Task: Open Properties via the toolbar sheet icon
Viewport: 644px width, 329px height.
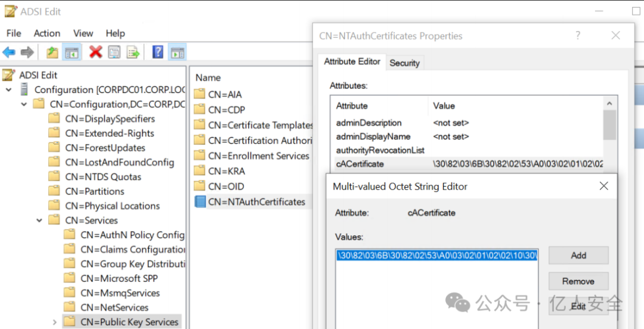Action: pos(114,52)
